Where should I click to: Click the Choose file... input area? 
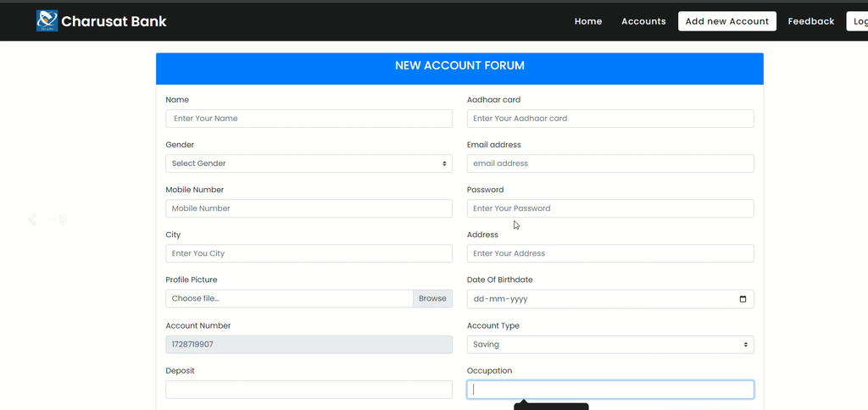click(x=289, y=298)
